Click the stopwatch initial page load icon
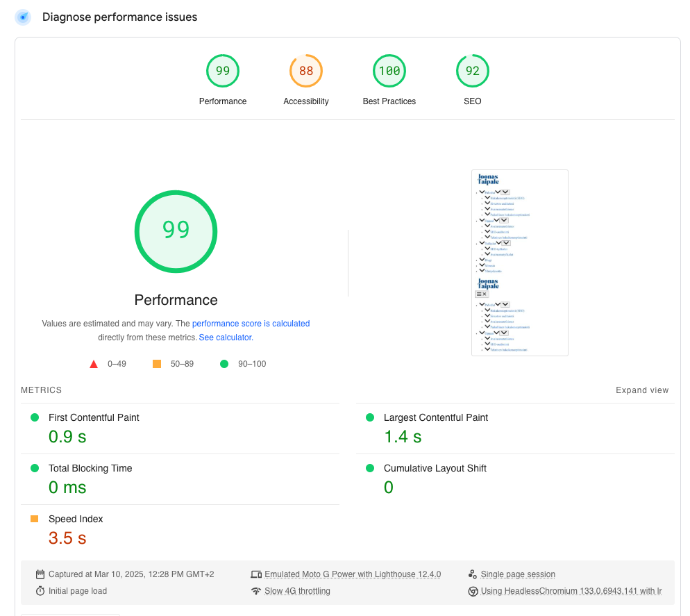Screen dimensions: 690x616 pyautogui.click(x=40, y=591)
